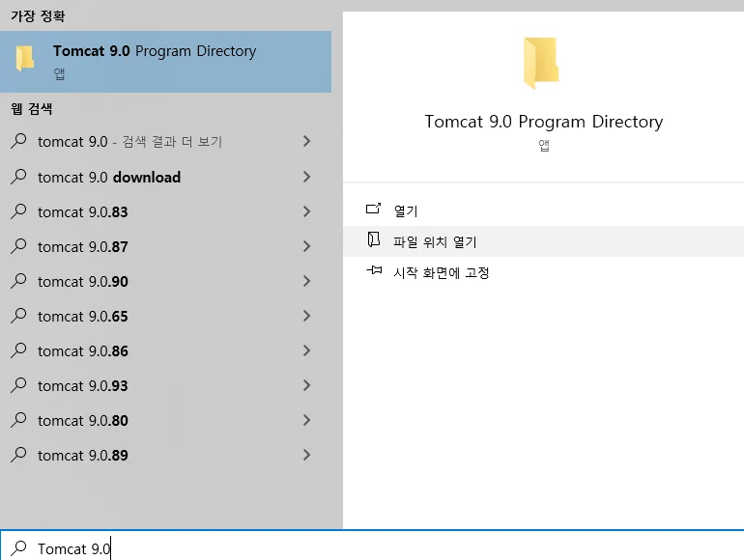Click the file location icon beside 파일 위치 열기
744x560 pixels.
click(373, 239)
